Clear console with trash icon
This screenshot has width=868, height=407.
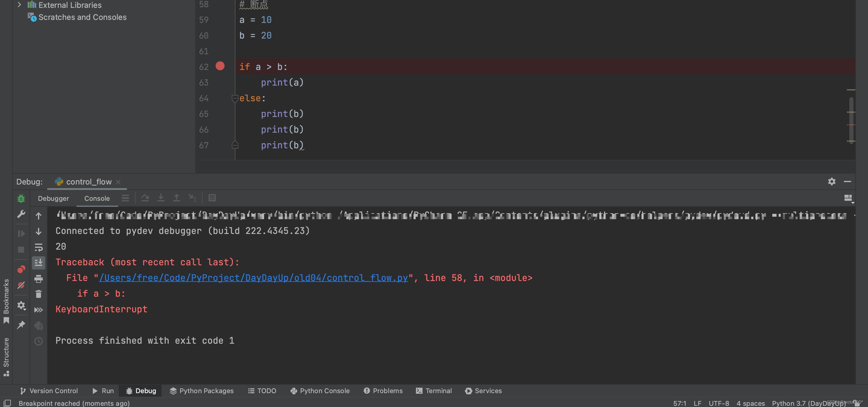(x=38, y=294)
